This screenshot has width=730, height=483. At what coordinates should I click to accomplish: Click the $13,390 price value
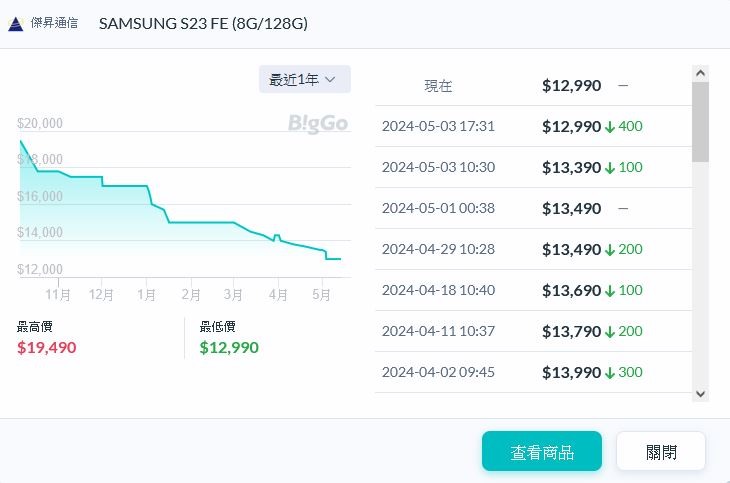click(x=571, y=167)
